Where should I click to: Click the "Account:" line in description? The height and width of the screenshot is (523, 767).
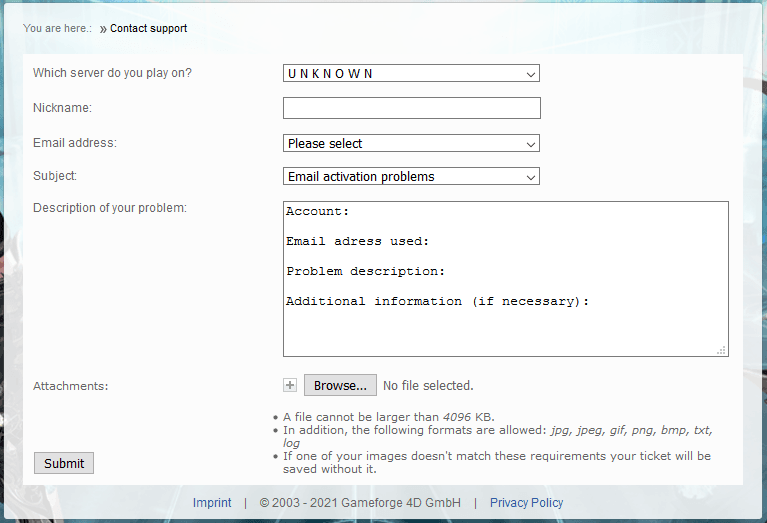coord(318,212)
